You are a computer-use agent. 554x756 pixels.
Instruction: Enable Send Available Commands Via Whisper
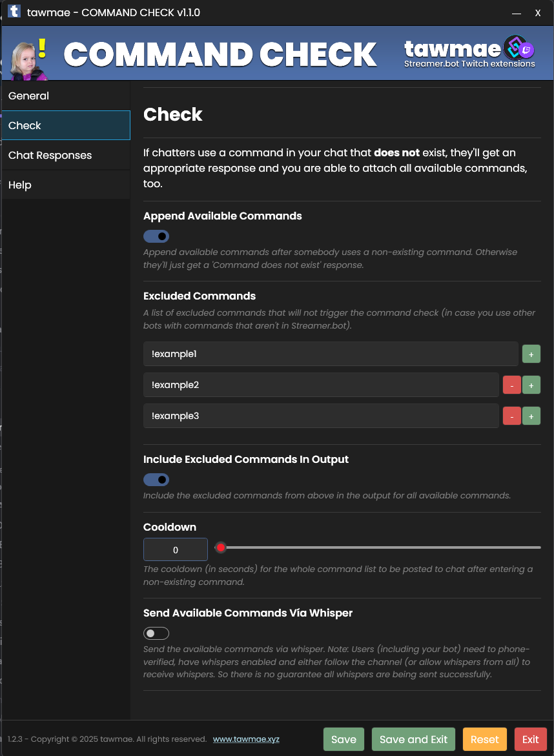[156, 633]
